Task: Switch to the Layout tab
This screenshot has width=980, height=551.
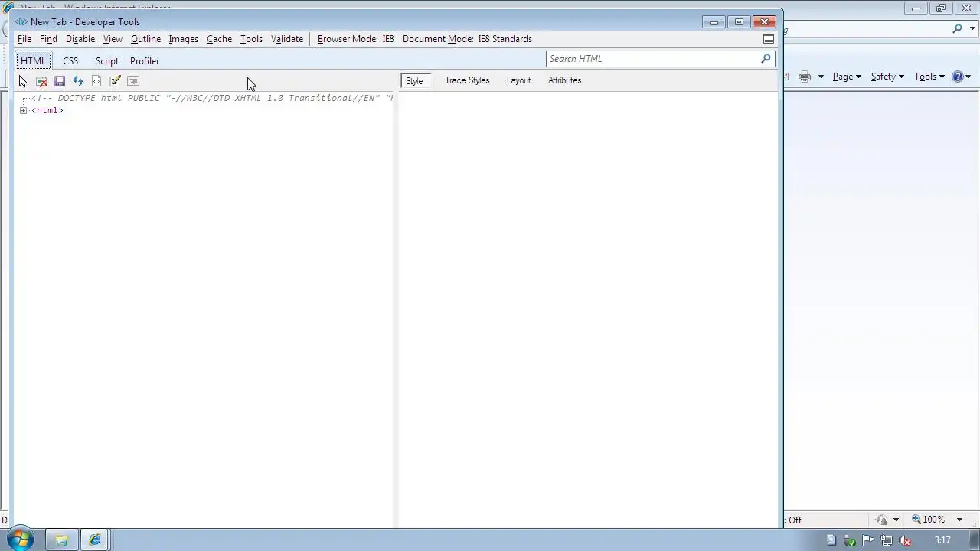Action: pyautogui.click(x=518, y=80)
